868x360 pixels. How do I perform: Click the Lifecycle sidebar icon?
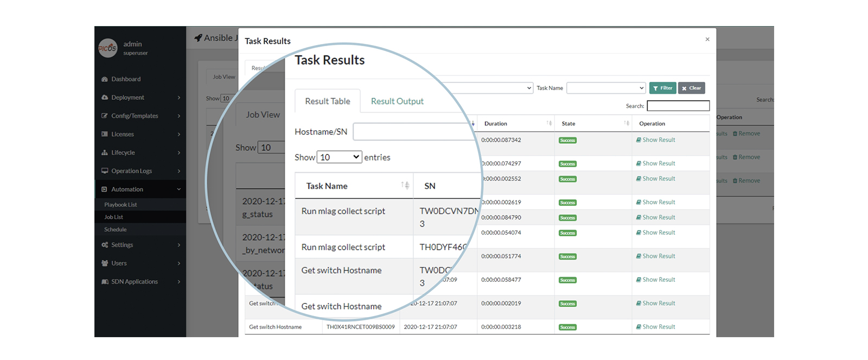click(105, 153)
